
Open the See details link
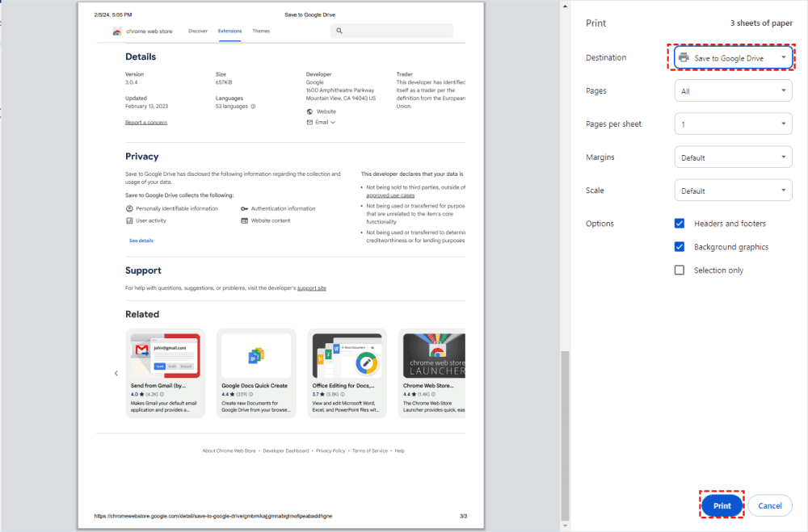141,241
